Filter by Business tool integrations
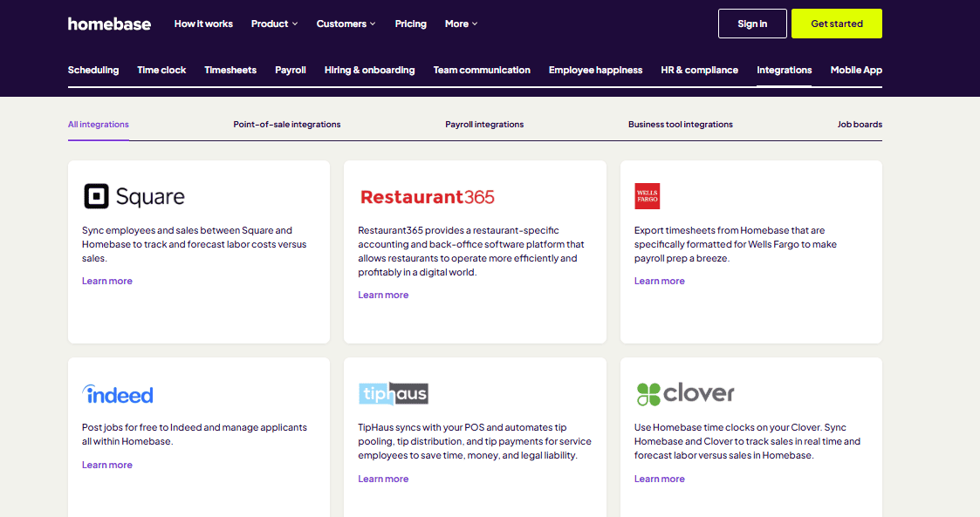Screen dimensions: 980x517 tap(681, 125)
